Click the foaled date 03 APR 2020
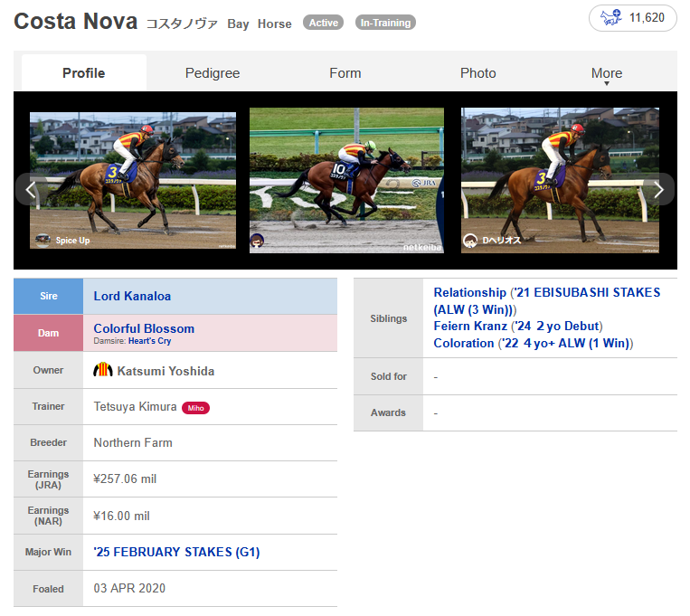Viewport: 690px width, 616px height. point(129,588)
